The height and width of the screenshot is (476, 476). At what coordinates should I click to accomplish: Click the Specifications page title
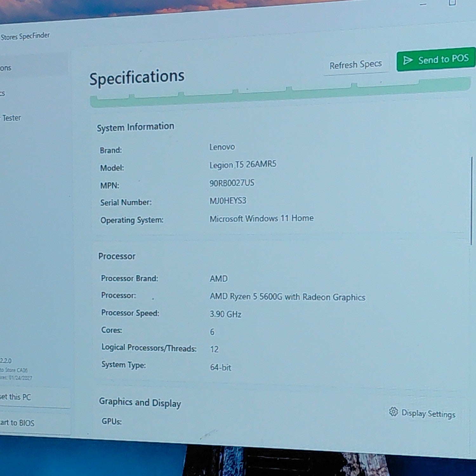[x=137, y=77]
